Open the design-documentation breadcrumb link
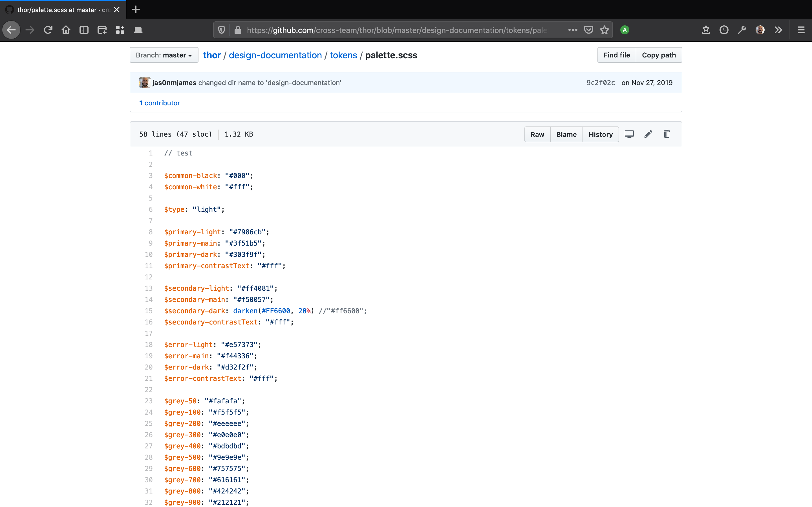This screenshot has height=507, width=812. [x=275, y=55]
